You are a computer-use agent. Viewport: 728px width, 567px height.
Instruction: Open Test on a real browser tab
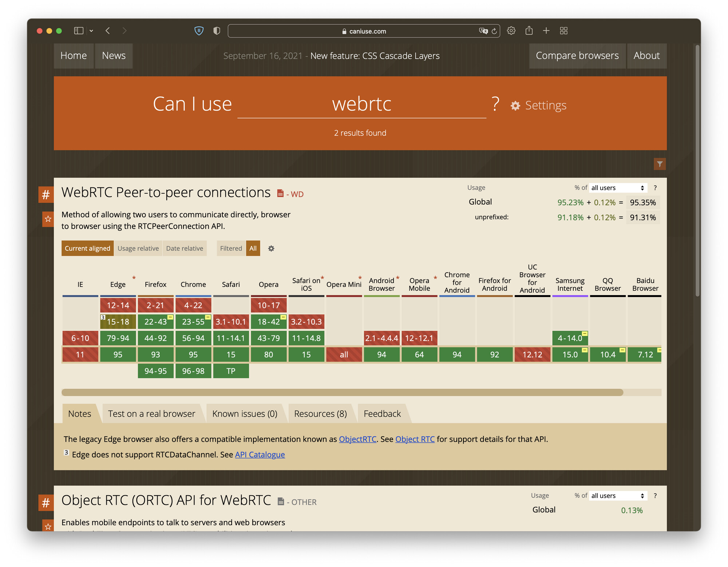point(151,414)
